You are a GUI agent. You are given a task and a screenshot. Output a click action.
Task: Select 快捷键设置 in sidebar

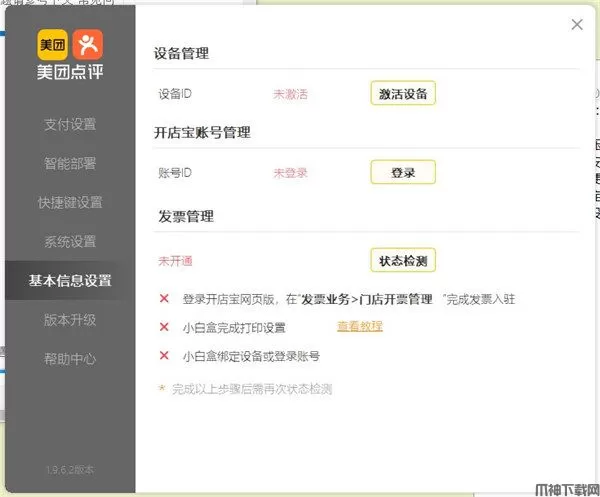click(70, 202)
